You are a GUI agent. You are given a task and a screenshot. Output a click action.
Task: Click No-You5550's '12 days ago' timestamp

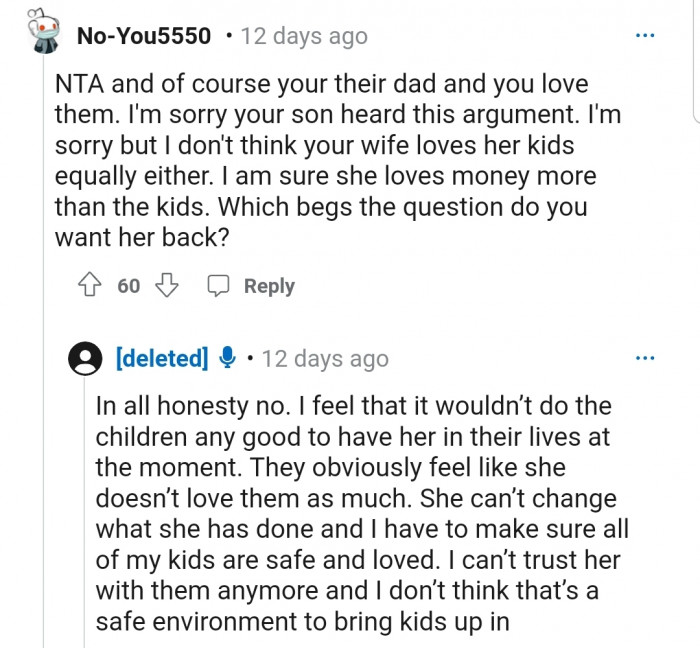pos(304,37)
